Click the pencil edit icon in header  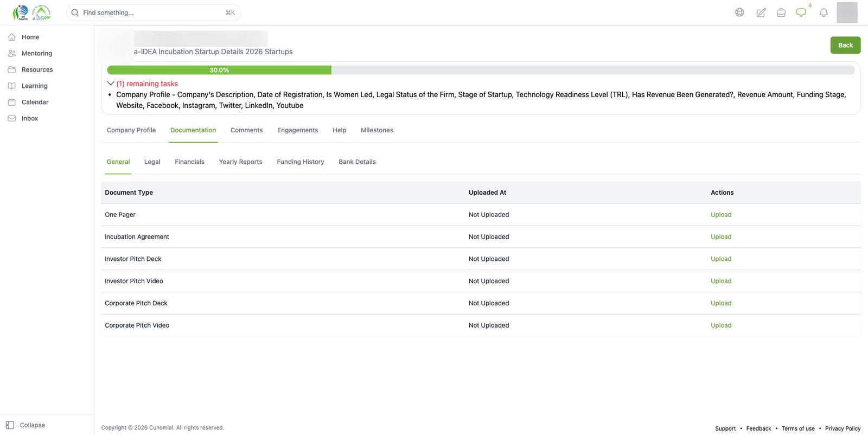pyautogui.click(x=761, y=12)
